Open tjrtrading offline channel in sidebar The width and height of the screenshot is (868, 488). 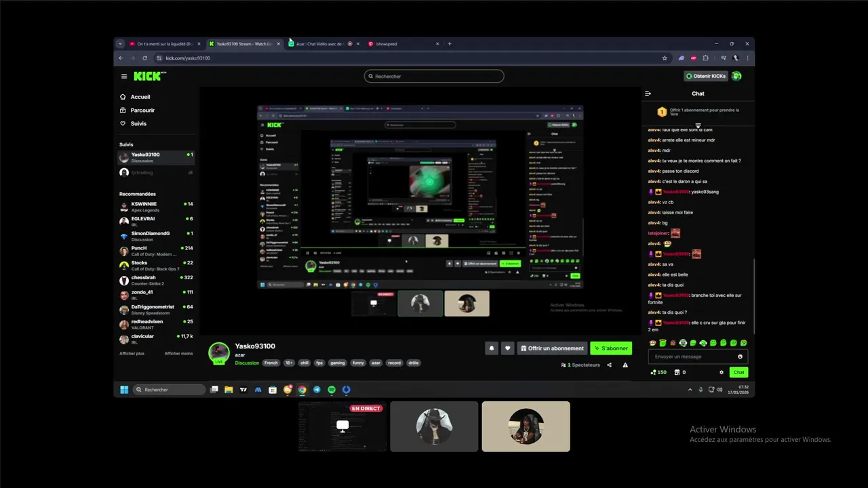pyautogui.click(x=157, y=172)
